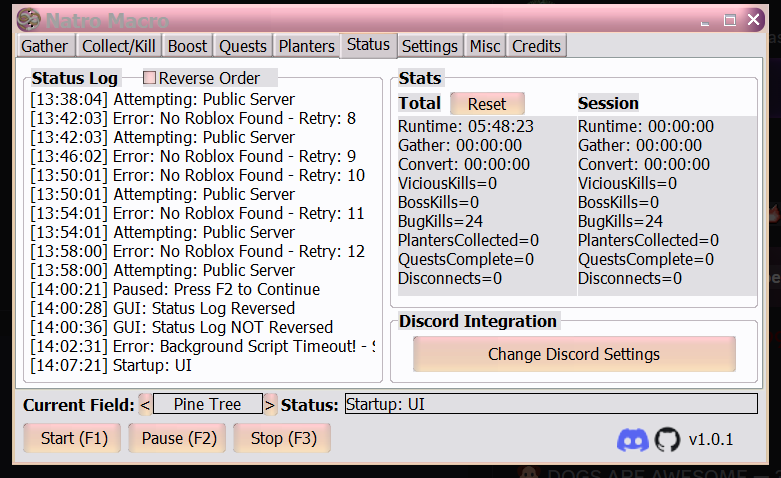The width and height of the screenshot is (781, 478).
Task: Open the Settings tab
Action: pyautogui.click(x=430, y=46)
